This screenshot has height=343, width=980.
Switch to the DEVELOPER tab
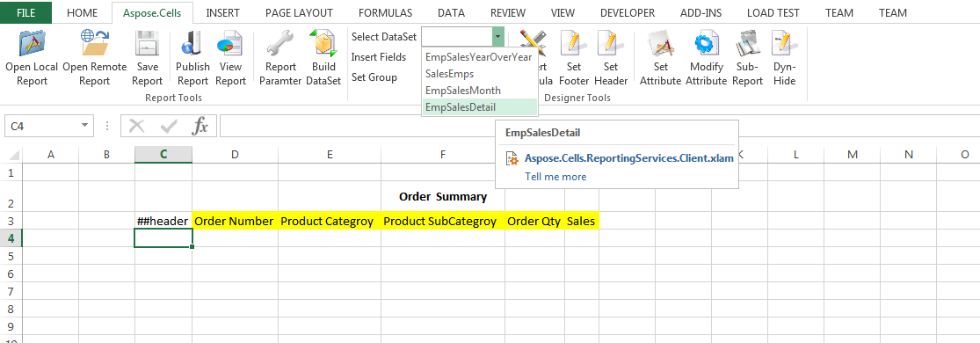[x=628, y=12]
